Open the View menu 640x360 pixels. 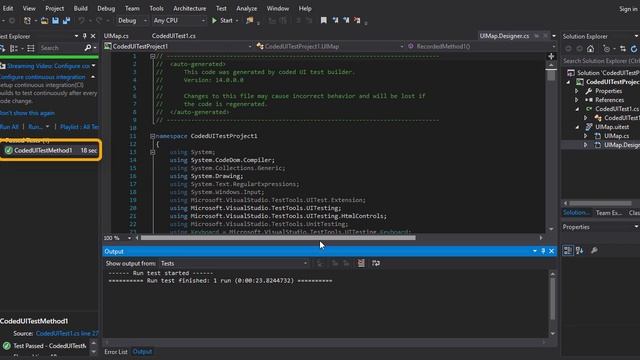tap(29, 8)
